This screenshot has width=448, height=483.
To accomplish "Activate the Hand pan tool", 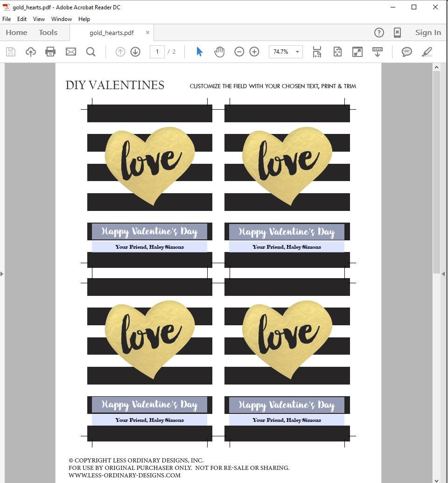I will (x=219, y=52).
